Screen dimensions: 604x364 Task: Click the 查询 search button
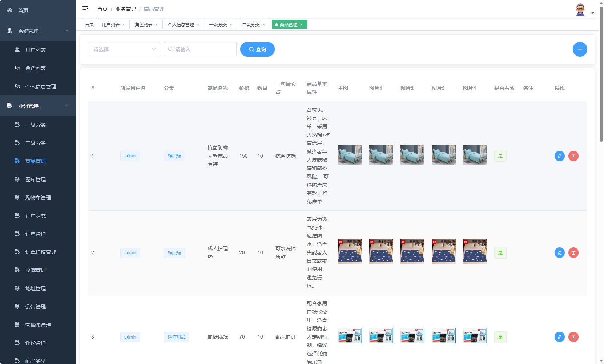257,49
